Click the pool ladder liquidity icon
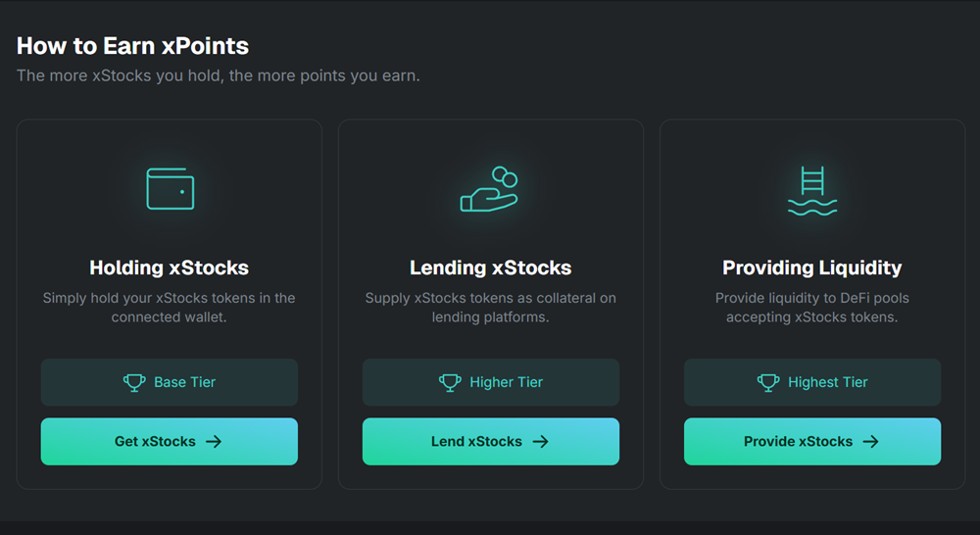Screen dimensions: 980x535 [x=811, y=191]
